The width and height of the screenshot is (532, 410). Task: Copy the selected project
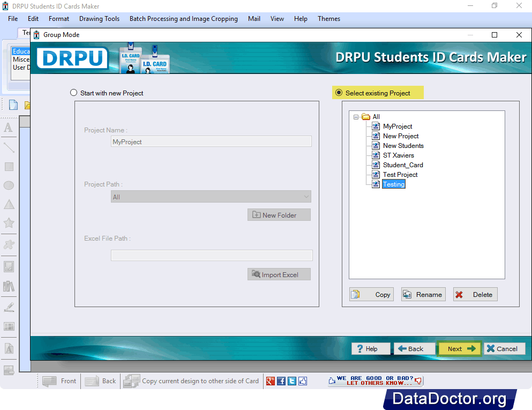(x=371, y=294)
